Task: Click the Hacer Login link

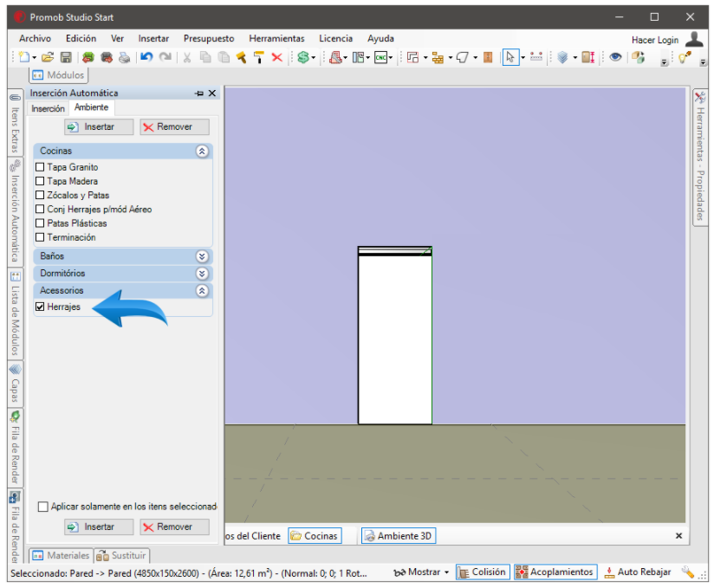Action: click(655, 40)
